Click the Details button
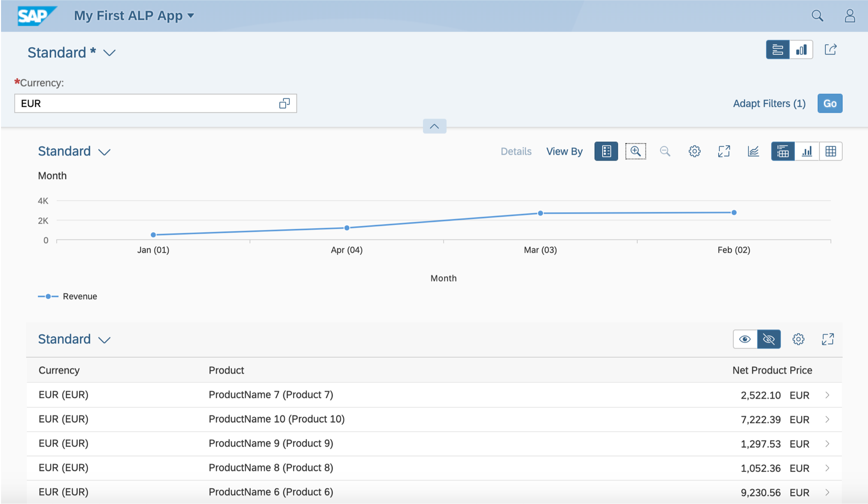Image resolution: width=868 pixels, height=504 pixels. tap(516, 151)
